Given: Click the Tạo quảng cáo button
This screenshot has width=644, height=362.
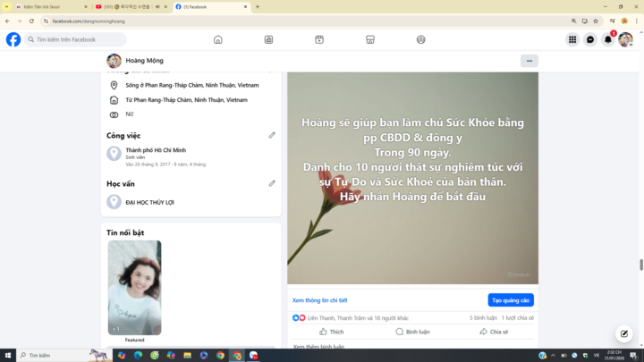Looking at the screenshot, I should pos(511,300).
